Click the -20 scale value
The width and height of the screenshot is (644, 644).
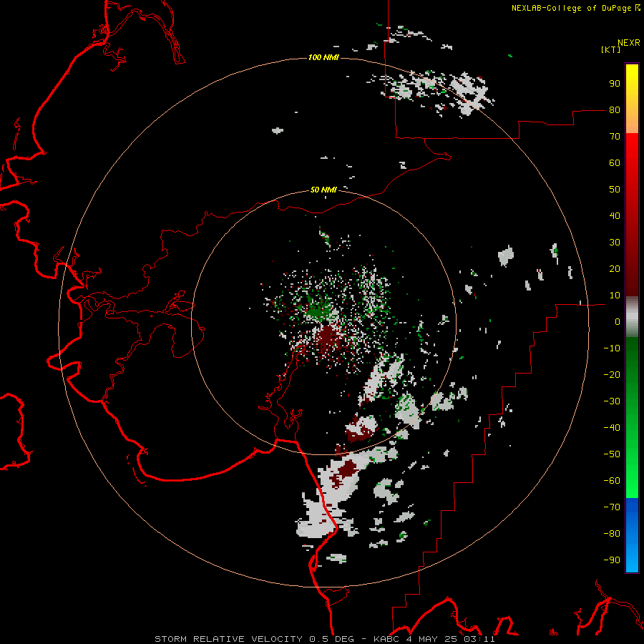click(x=612, y=374)
